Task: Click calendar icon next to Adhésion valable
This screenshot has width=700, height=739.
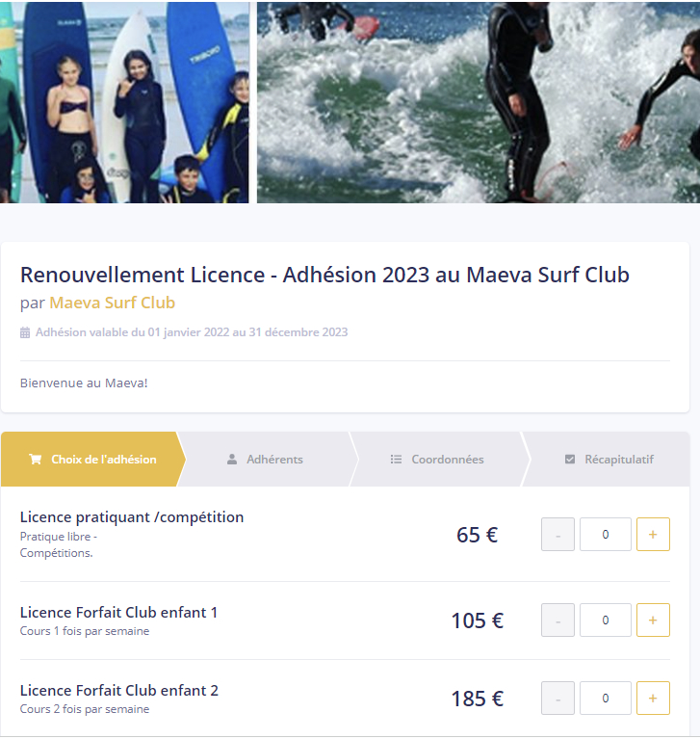Action: point(25,332)
